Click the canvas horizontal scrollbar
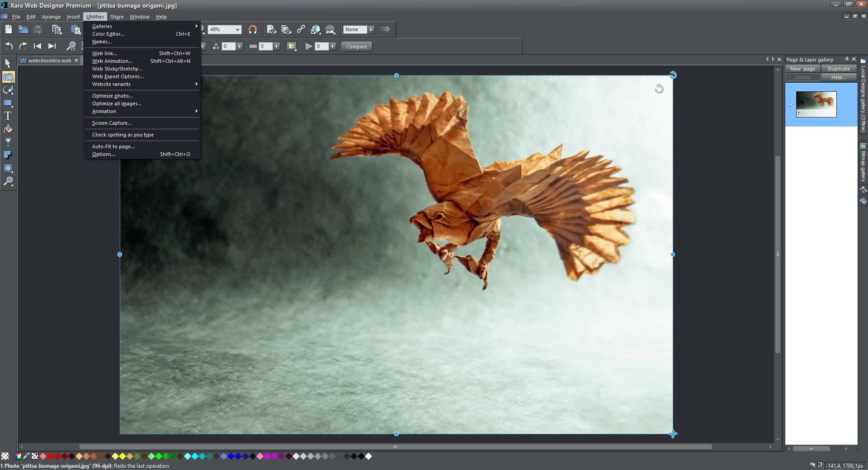 coord(396,447)
